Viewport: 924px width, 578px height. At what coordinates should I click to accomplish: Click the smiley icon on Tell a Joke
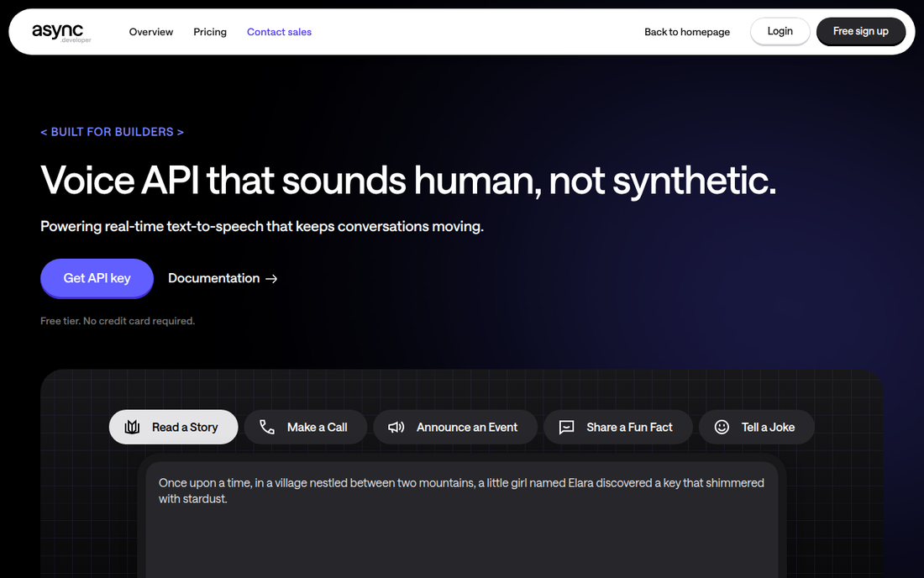click(x=722, y=427)
